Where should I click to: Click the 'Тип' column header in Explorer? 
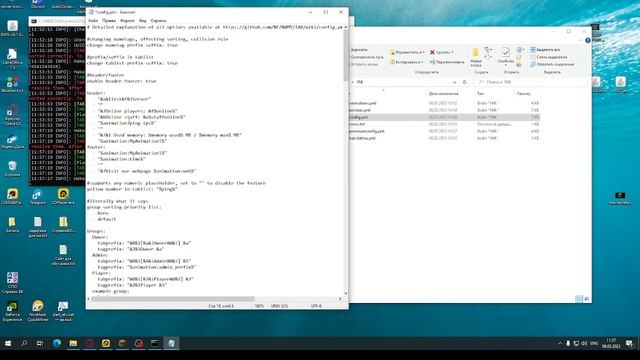point(480,93)
